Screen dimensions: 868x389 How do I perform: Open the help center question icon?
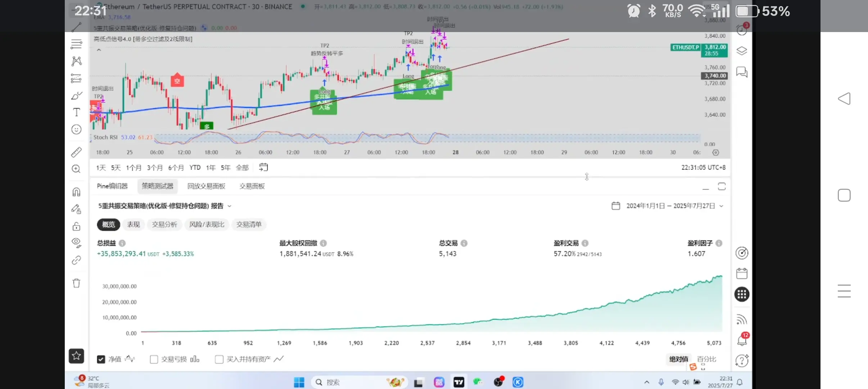[742, 361]
